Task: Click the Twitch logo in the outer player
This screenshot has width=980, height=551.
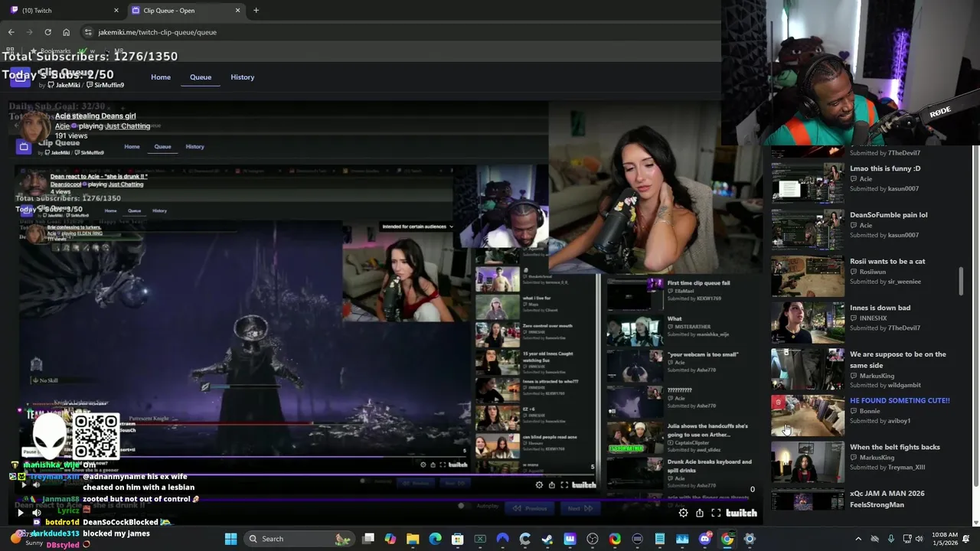Action: pos(741,514)
